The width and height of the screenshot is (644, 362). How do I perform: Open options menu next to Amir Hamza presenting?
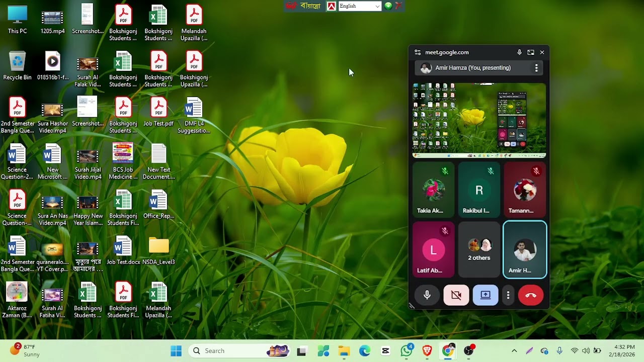click(x=536, y=68)
